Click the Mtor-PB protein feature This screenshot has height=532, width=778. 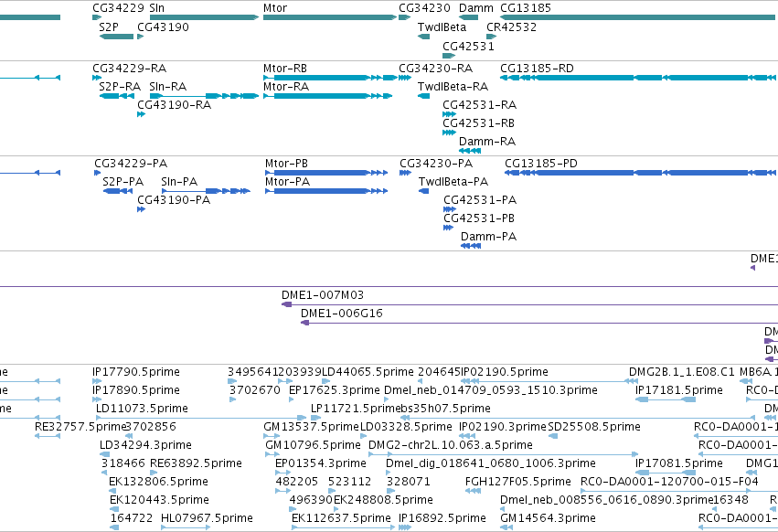coord(326,173)
